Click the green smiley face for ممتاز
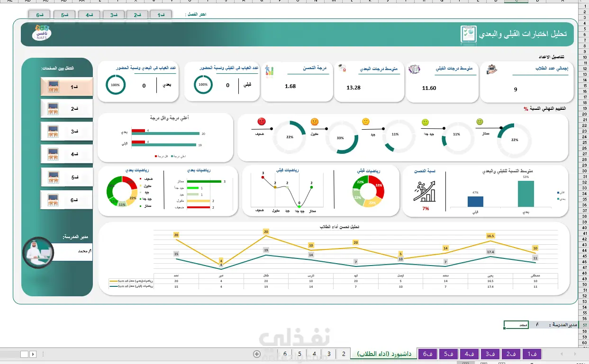 point(480,122)
